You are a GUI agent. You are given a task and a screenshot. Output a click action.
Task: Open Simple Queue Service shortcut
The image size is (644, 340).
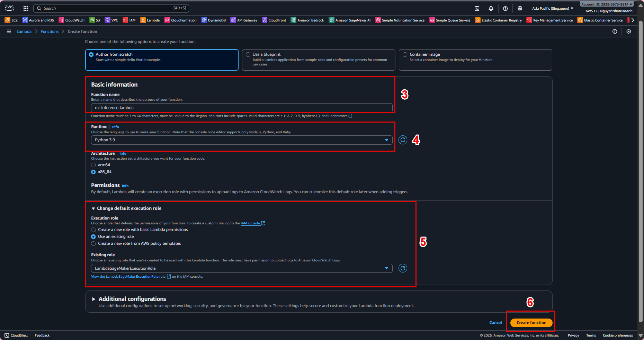click(450, 20)
